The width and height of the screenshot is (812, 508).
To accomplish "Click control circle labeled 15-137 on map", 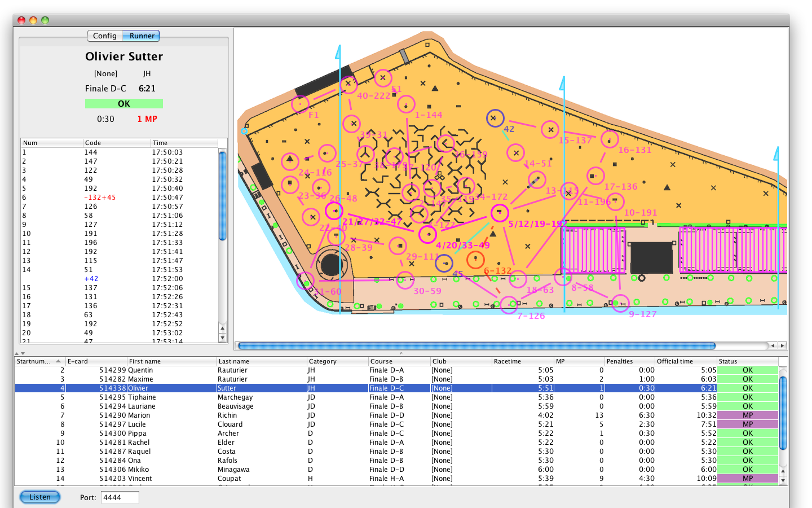I will (x=550, y=130).
